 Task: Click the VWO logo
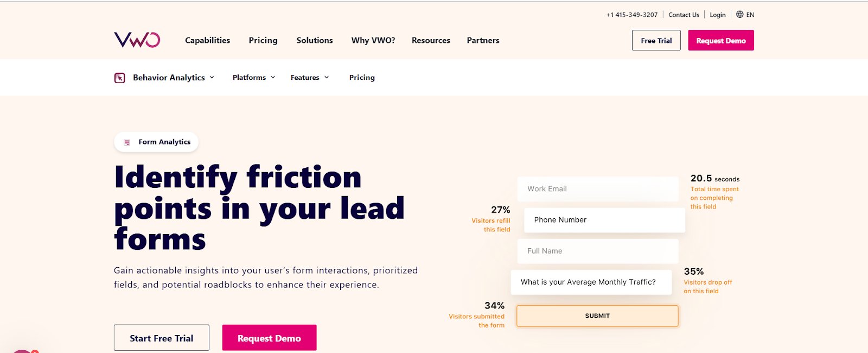click(136, 40)
